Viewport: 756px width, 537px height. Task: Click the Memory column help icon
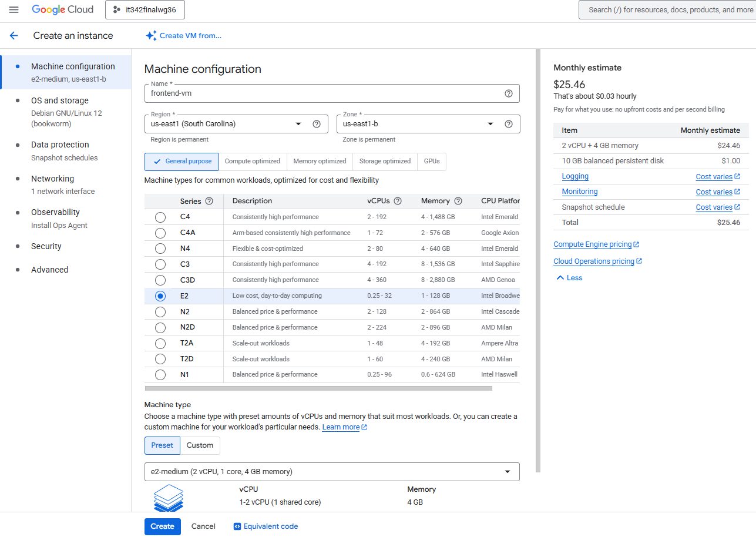458,201
